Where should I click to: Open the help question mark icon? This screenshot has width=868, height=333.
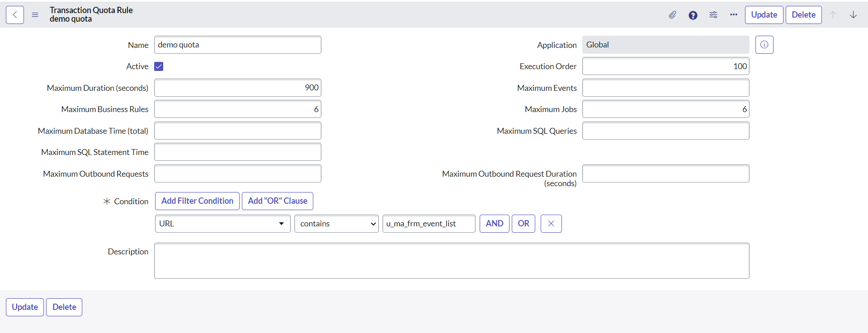point(693,15)
